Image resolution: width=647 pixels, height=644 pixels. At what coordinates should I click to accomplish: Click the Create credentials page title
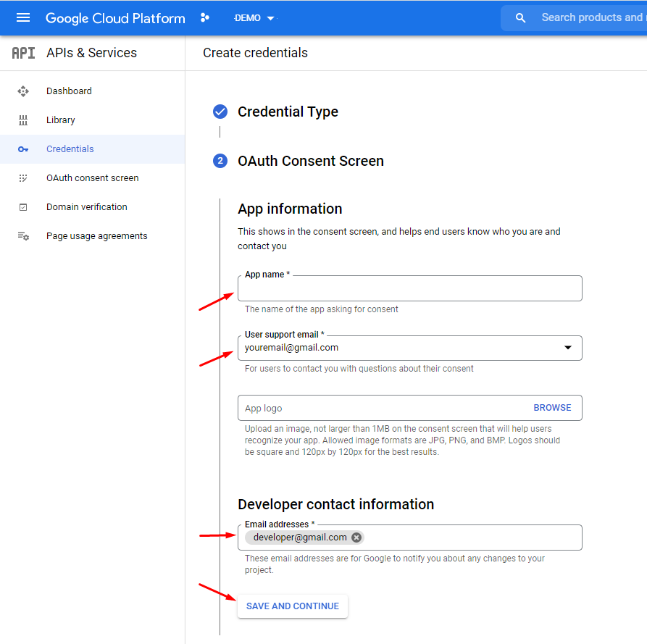(256, 53)
